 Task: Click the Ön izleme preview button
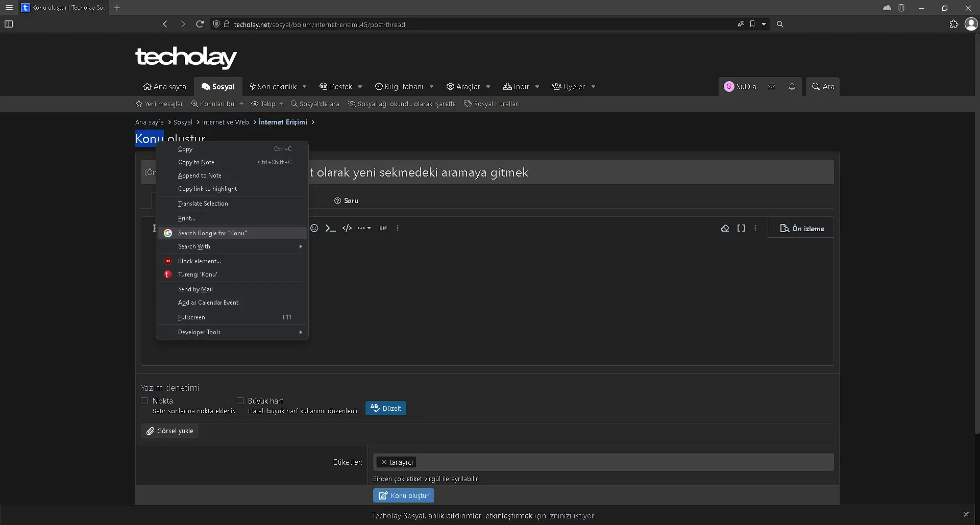802,229
